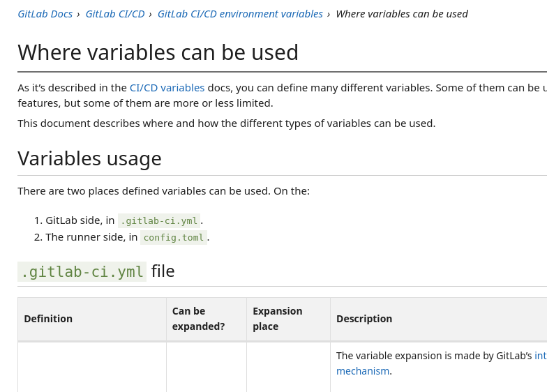
Task: Click 'Where variables can be used' breadcrumb text
Action: 402,14
